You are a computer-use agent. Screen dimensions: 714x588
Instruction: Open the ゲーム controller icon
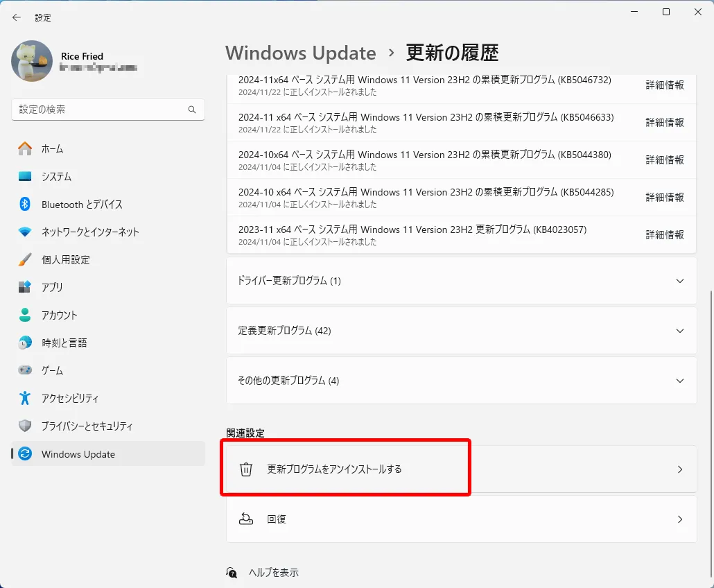[x=25, y=370]
